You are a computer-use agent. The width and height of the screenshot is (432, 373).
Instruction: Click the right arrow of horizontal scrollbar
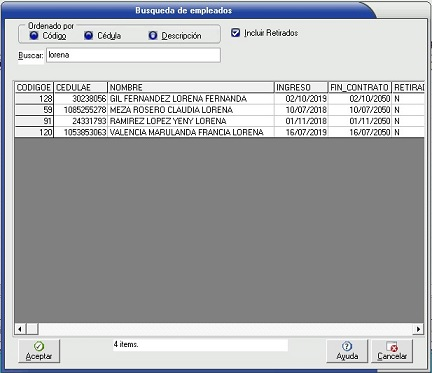pyautogui.click(x=418, y=329)
